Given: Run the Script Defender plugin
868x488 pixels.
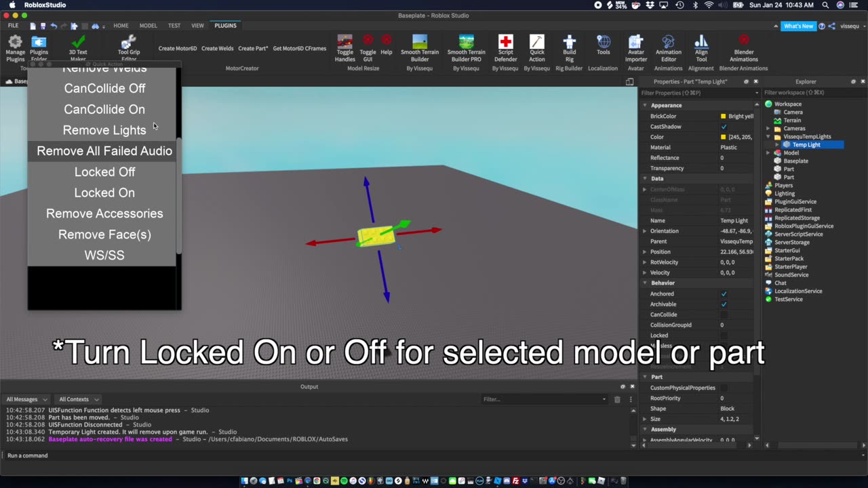Looking at the screenshot, I should (x=505, y=48).
